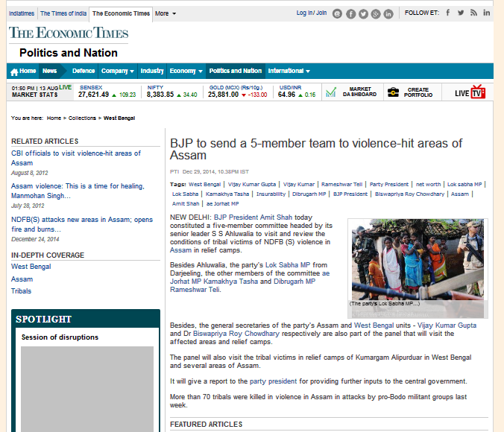Click the ae Jorhat MP tag
The height and width of the screenshot is (432, 504).
coord(222,203)
